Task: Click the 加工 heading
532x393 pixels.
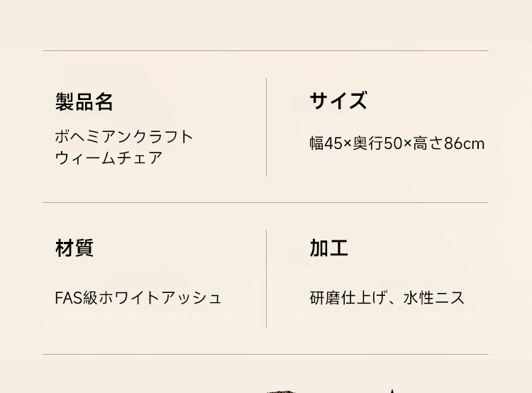Action: (328, 248)
